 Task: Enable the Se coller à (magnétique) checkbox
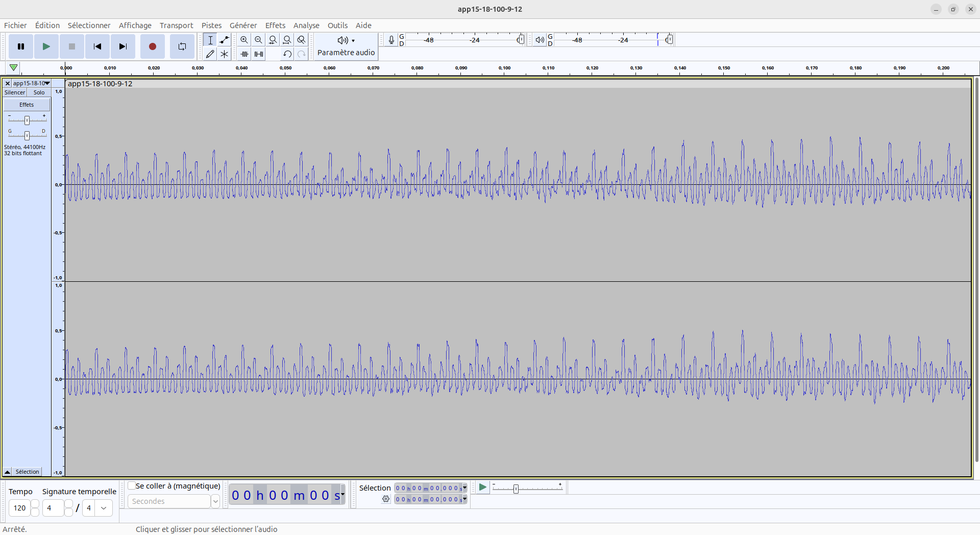point(132,486)
